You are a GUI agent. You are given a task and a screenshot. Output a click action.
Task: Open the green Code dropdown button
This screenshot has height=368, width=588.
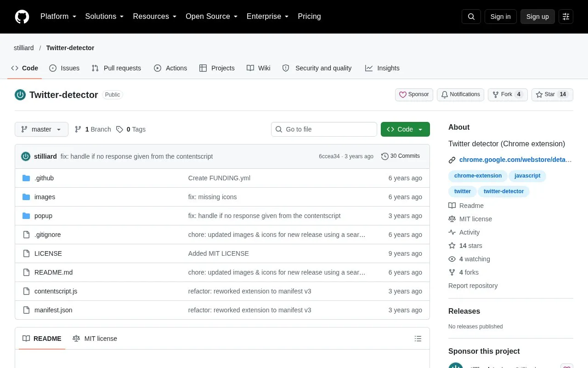coord(405,129)
